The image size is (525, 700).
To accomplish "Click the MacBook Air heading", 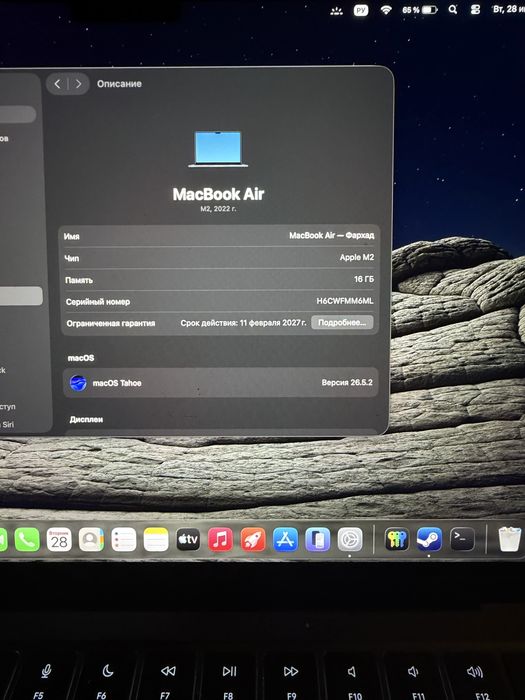I will click(x=218, y=194).
